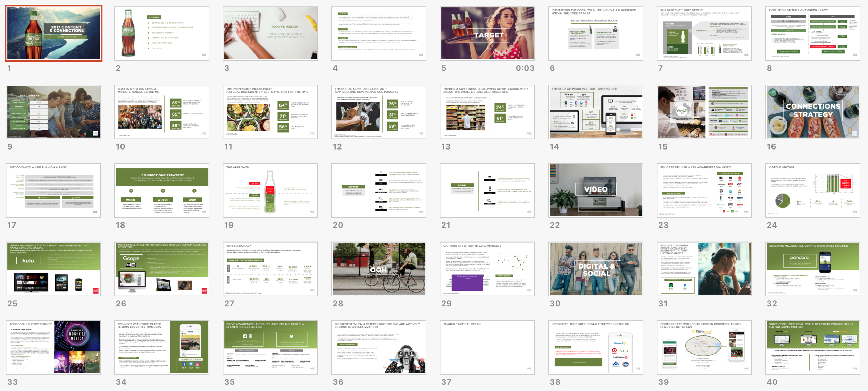This screenshot has height=391, width=868.
Task: Select the Building the "Light Green" slide
Action: pos(704,33)
